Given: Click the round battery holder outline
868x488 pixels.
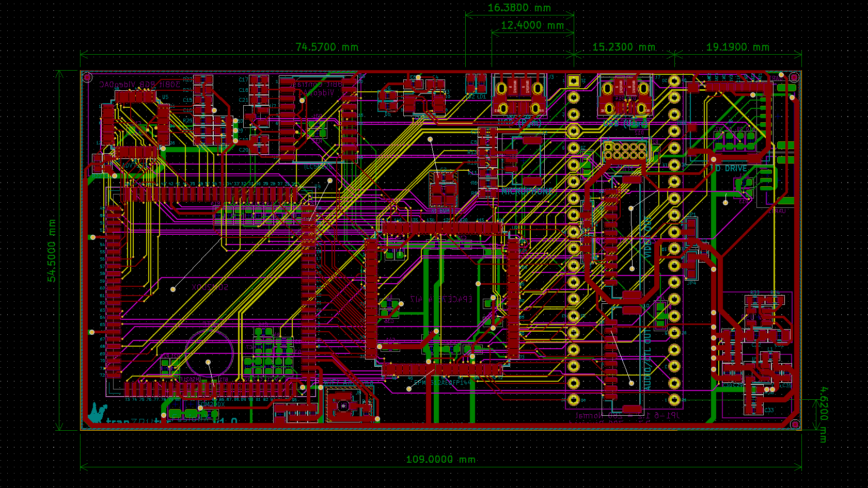Looking at the screenshot, I should (x=209, y=354).
